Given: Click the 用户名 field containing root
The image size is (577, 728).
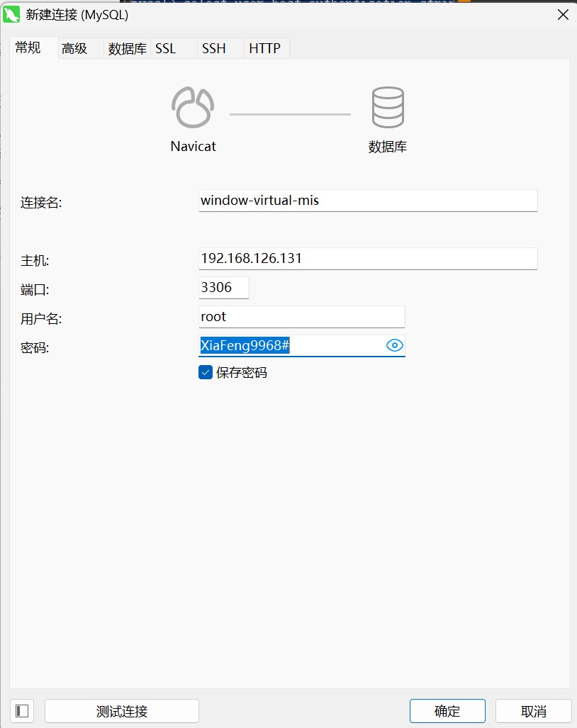Looking at the screenshot, I should (x=302, y=317).
